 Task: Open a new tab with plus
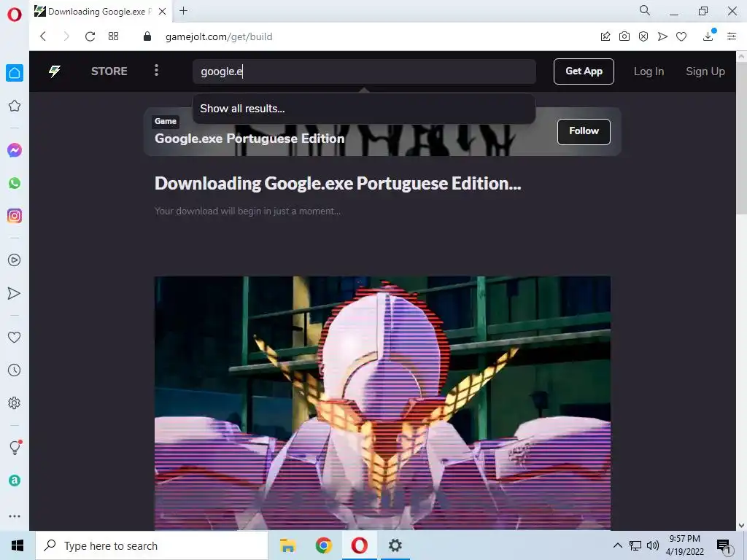click(x=183, y=11)
